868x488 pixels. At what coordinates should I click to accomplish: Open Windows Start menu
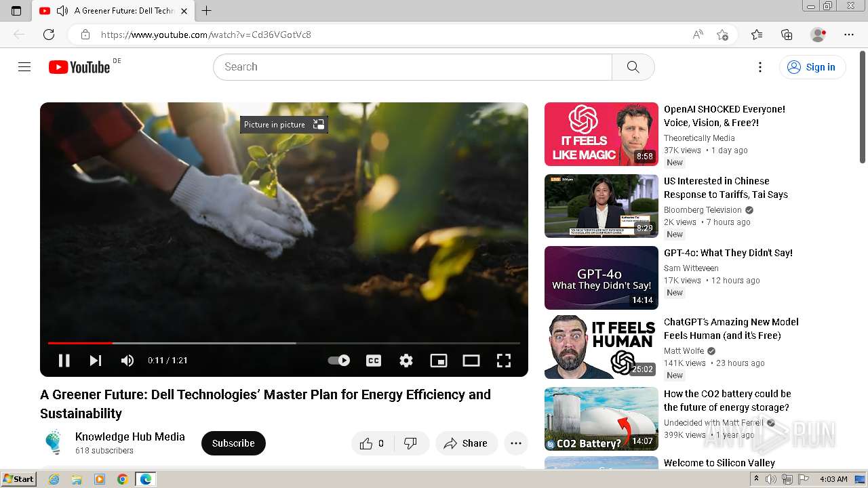[x=19, y=479]
